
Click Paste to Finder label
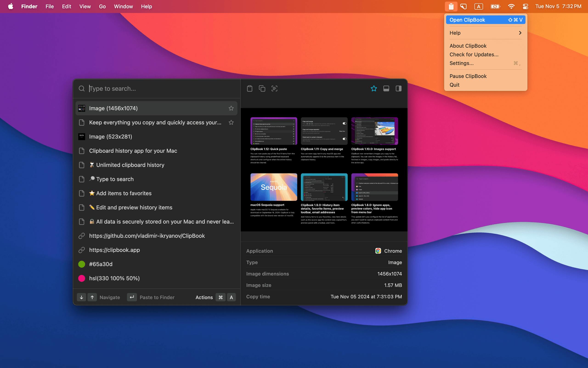tap(157, 297)
